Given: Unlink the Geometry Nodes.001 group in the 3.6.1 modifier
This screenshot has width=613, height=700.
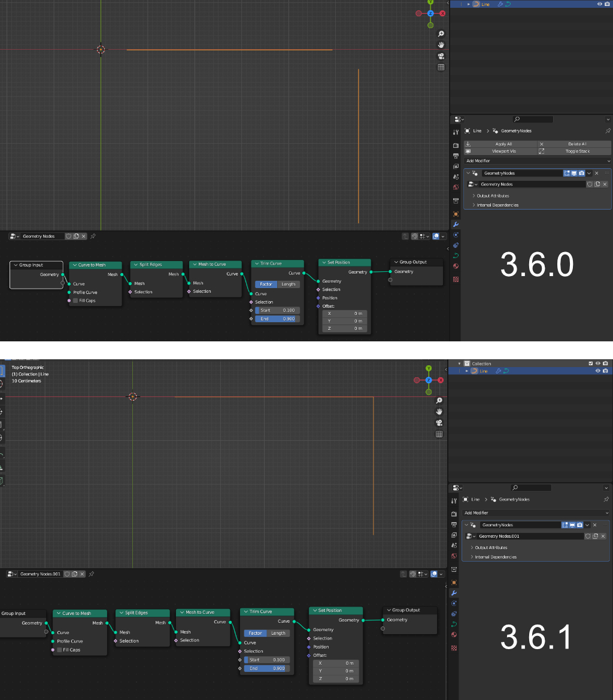Looking at the screenshot, I should (x=603, y=536).
